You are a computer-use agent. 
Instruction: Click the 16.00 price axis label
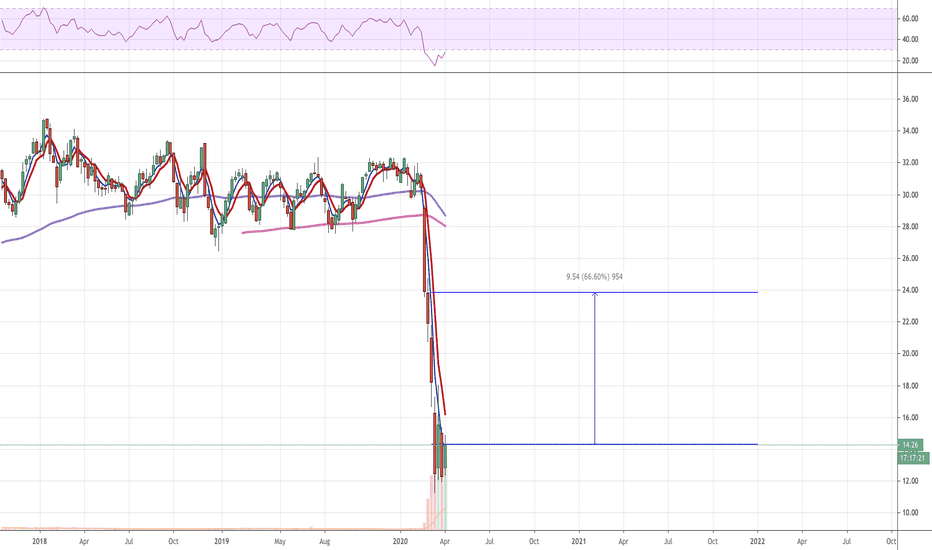pos(910,417)
